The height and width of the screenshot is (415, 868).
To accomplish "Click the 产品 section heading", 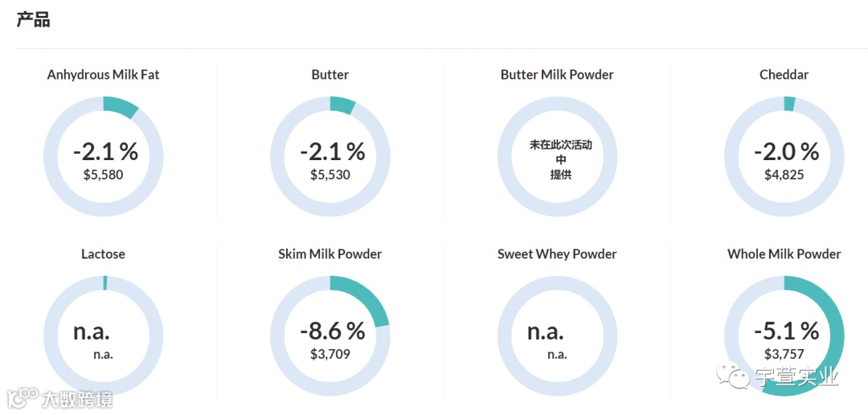I will [x=33, y=20].
